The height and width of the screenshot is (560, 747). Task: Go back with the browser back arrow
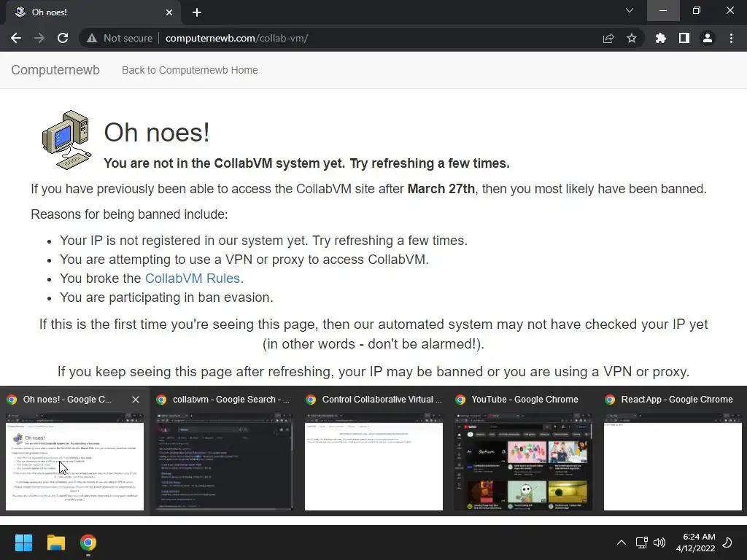16,38
